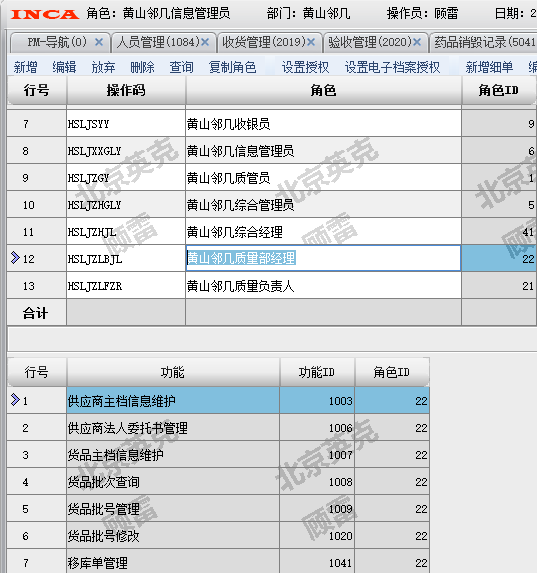This screenshot has height=573, width=537.
Task: Click 删除 to delete the role
Action: click(x=142, y=67)
